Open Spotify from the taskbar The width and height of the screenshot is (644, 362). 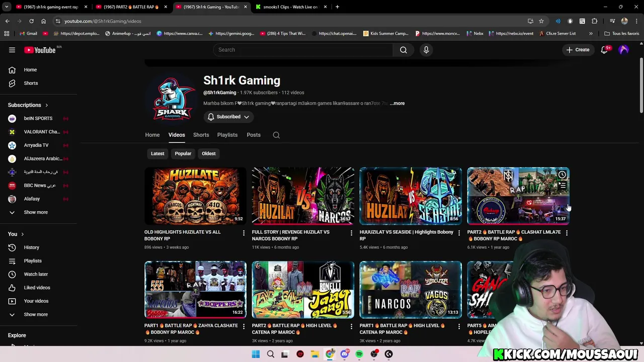359,354
